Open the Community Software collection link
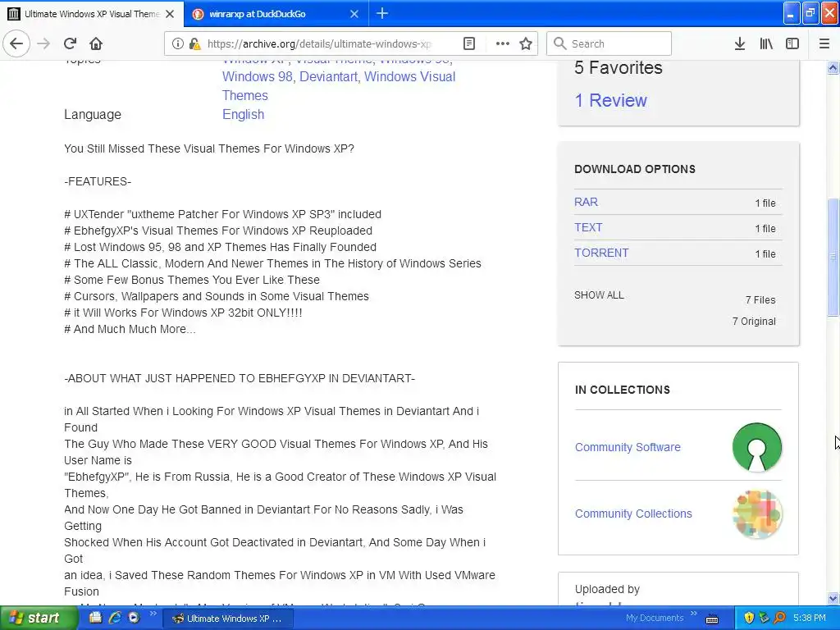Viewport: 840px width, 630px height. pyautogui.click(x=628, y=447)
